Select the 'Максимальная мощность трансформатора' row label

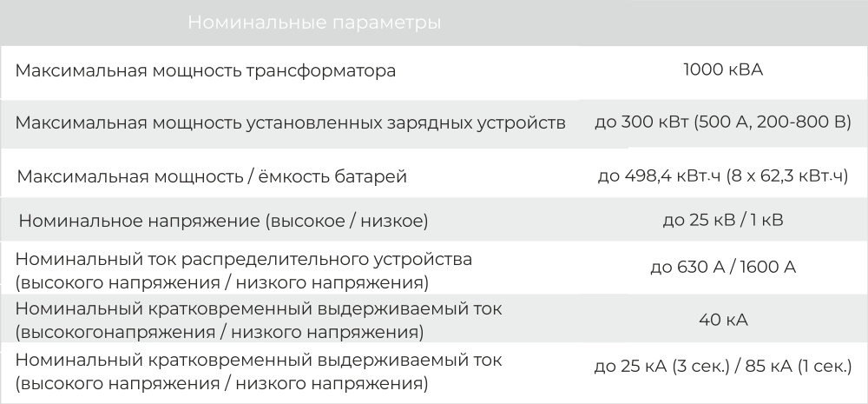point(206,71)
